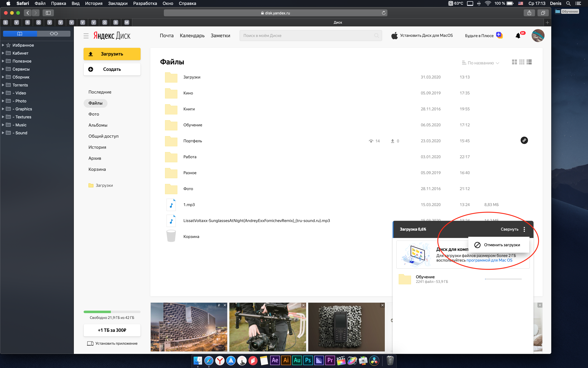Screen dimensions: 588x368
Task: Click Свернуть to collapse upload panel
Action: (509, 229)
